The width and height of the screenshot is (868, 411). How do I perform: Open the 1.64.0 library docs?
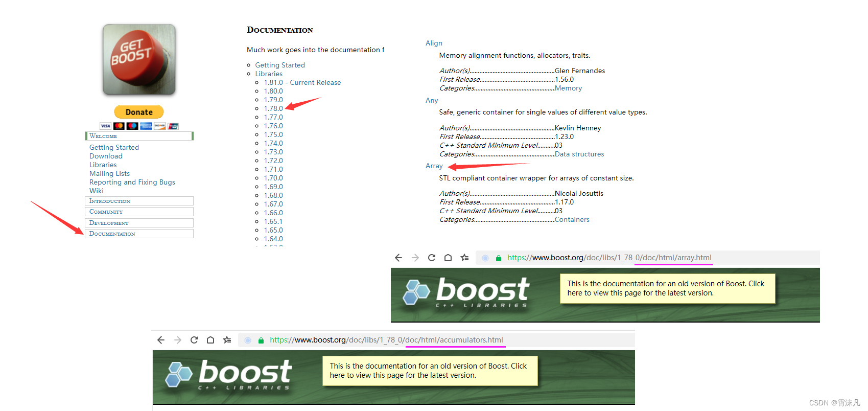click(x=273, y=239)
